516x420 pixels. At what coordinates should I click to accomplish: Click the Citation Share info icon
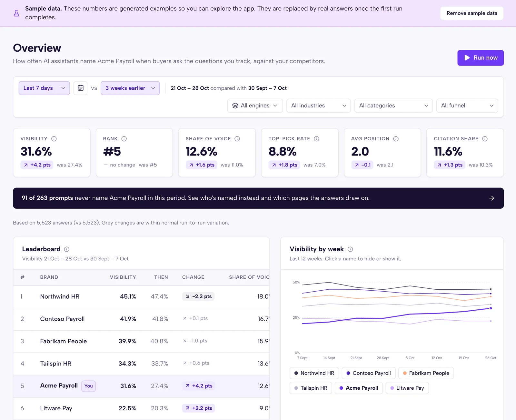click(x=485, y=139)
